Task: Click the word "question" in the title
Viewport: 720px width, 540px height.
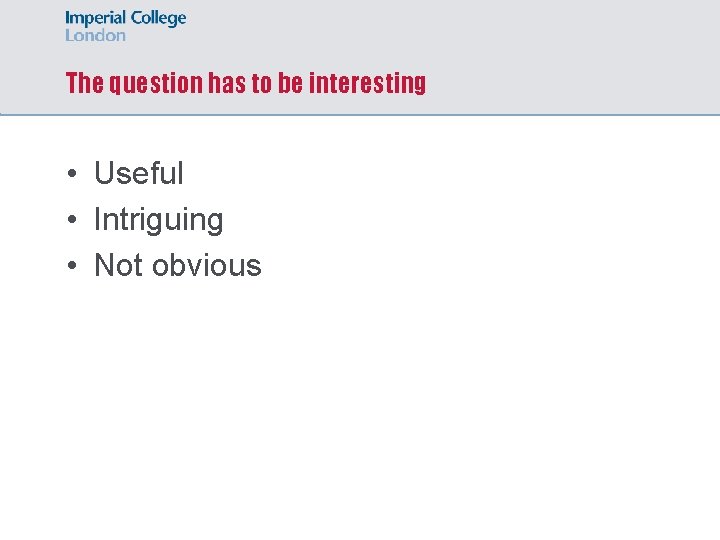Action: pyautogui.click(x=156, y=84)
